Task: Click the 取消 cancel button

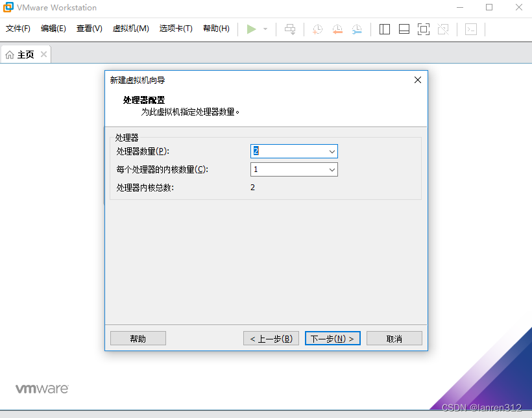Action: coord(394,339)
